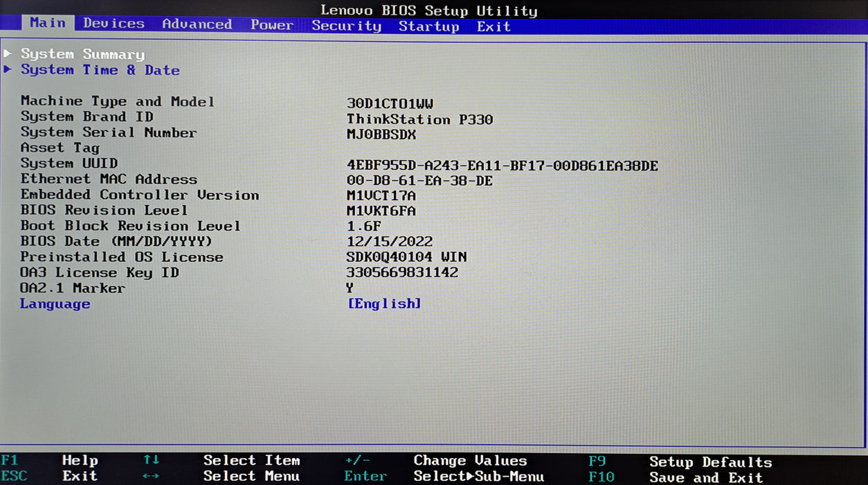Select Boot Block Revision Level label
868x485 pixels.
tap(131, 226)
